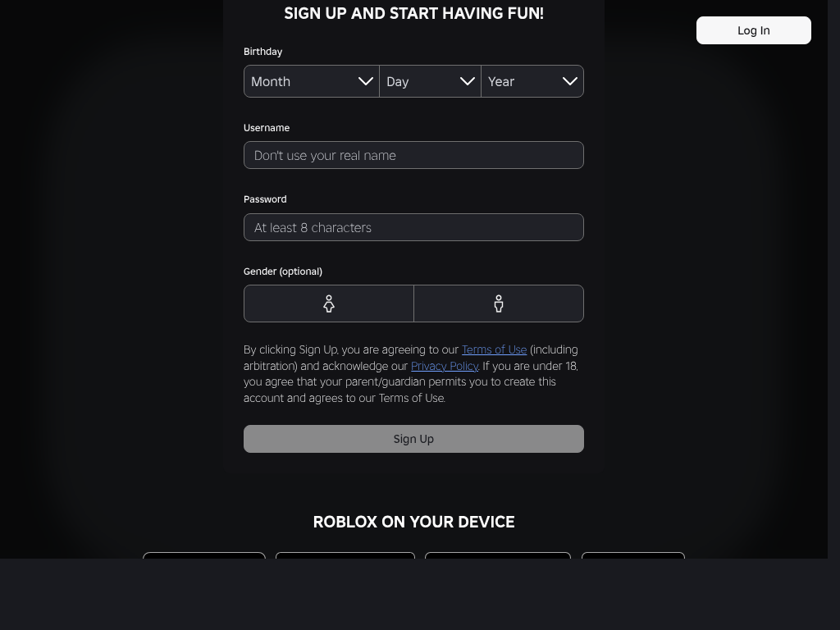The image size is (840, 630).
Task: Select the male gender icon
Action: click(499, 304)
